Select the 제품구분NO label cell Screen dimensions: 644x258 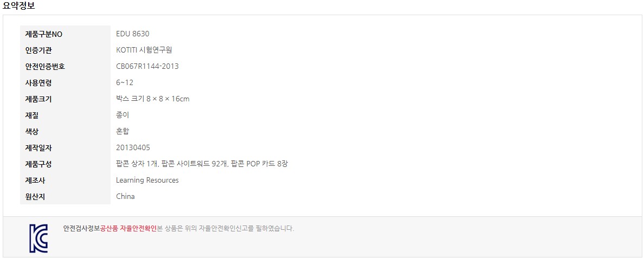point(65,34)
